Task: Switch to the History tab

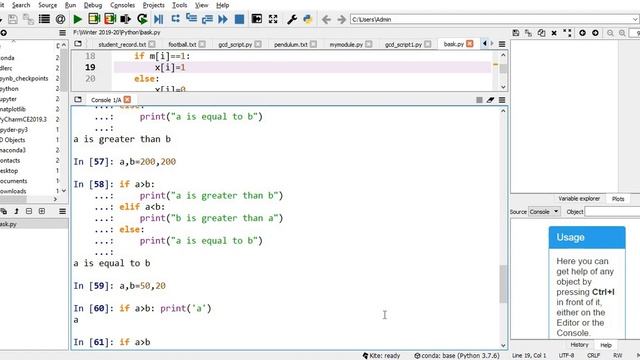Action: point(579,345)
